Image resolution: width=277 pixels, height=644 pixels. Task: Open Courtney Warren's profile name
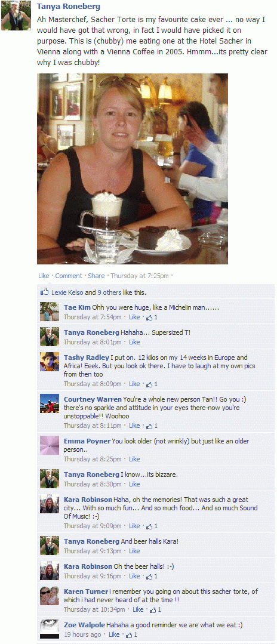pos(93,399)
